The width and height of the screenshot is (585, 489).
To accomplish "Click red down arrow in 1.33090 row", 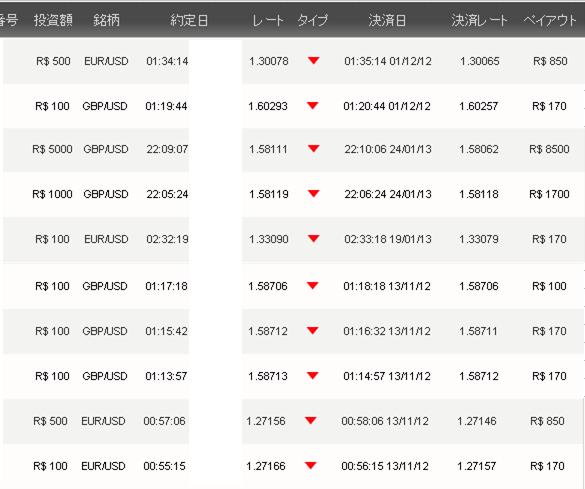I will pos(313,238).
